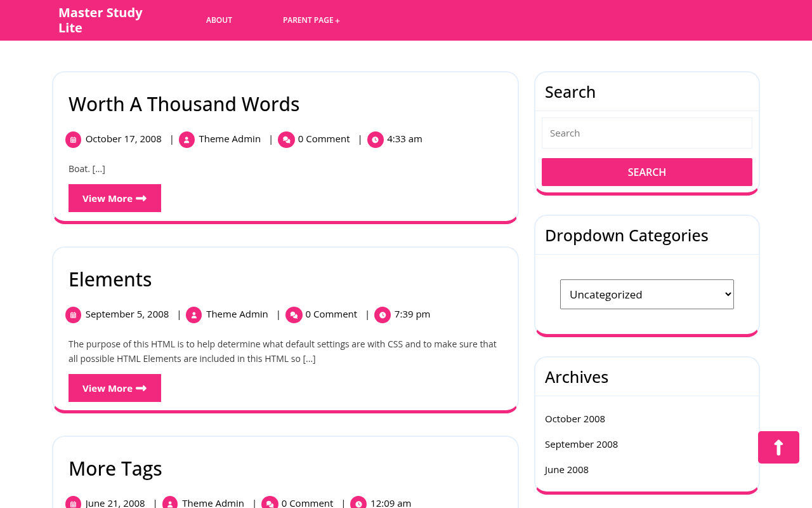Click calendar icon beside June 21, 2008
This screenshot has height=508, width=812.
point(74,502)
